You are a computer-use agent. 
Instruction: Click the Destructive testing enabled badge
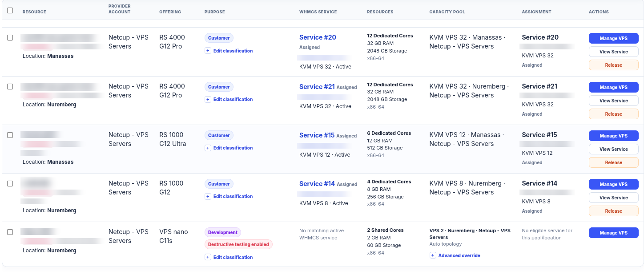238,244
